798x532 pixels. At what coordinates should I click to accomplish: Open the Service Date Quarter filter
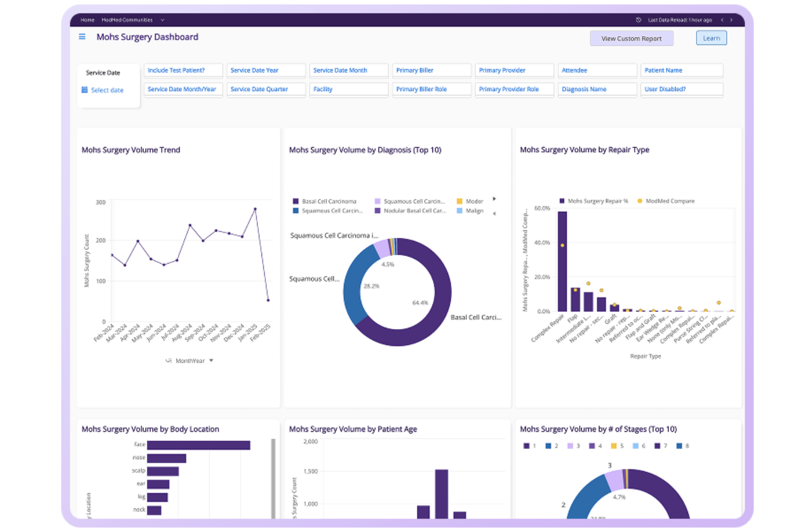click(266, 89)
